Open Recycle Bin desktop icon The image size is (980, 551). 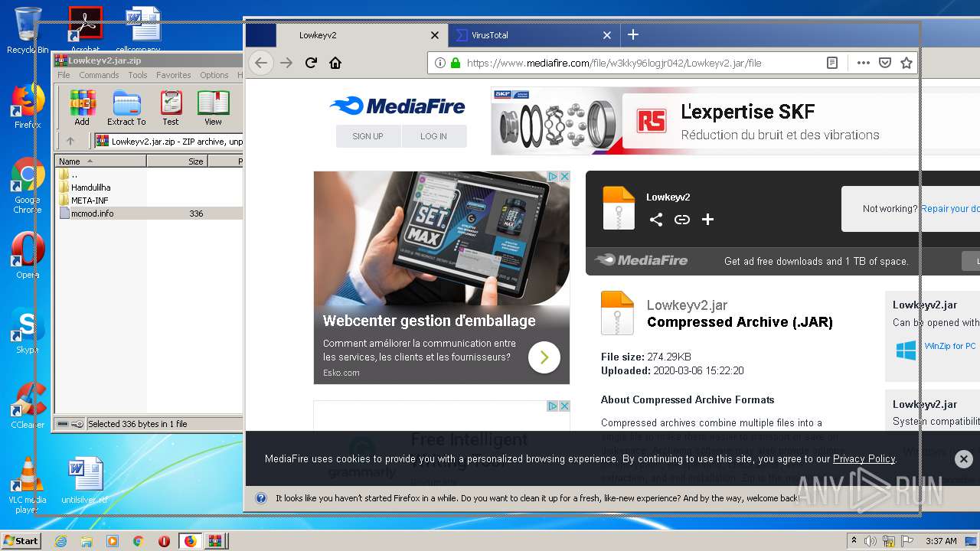(28, 31)
